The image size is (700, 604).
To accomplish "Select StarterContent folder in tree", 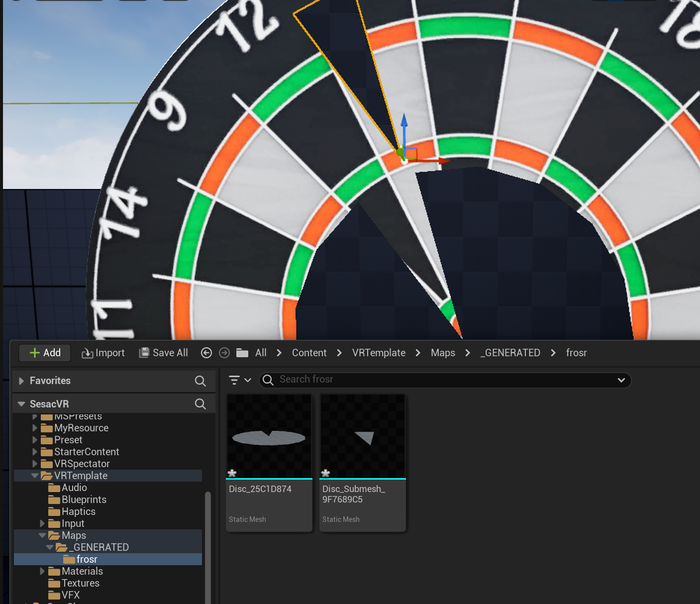I will click(87, 452).
